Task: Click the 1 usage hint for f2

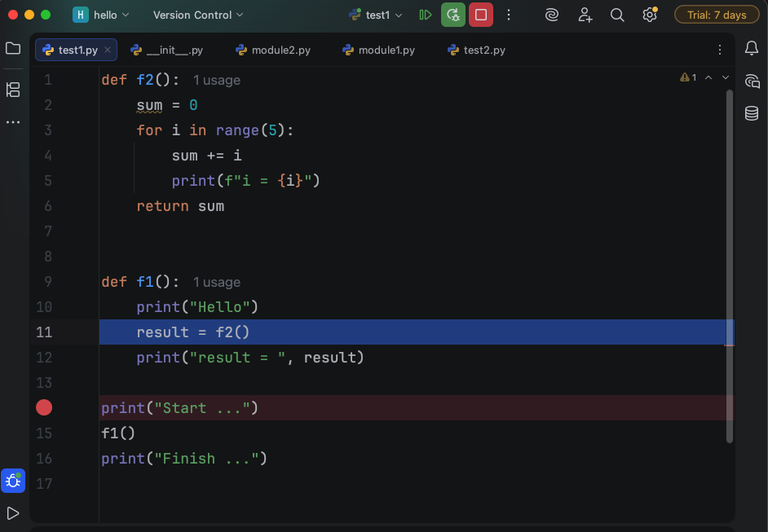Action: tap(217, 80)
